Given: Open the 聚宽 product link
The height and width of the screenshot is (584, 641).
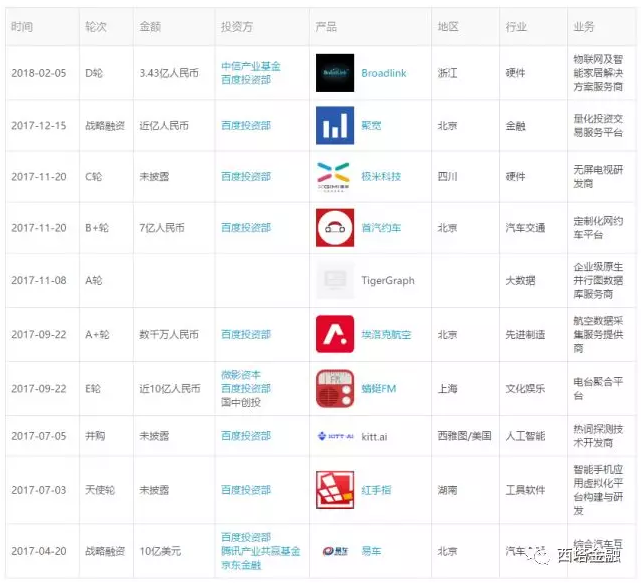Looking at the screenshot, I should [x=371, y=125].
